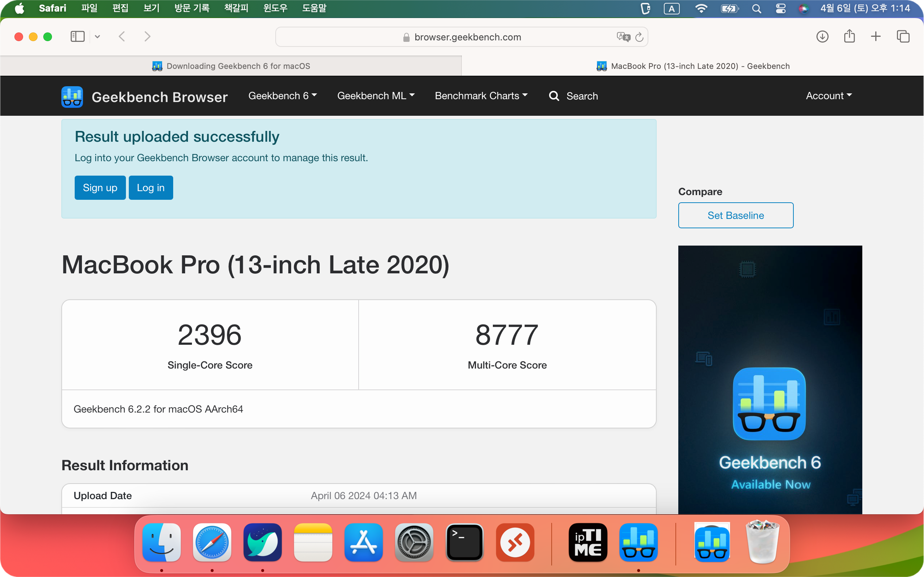Go forward with the forward arrow
Image resolution: width=924 pixels, height=577 pixels.
(x=147, y=37)
